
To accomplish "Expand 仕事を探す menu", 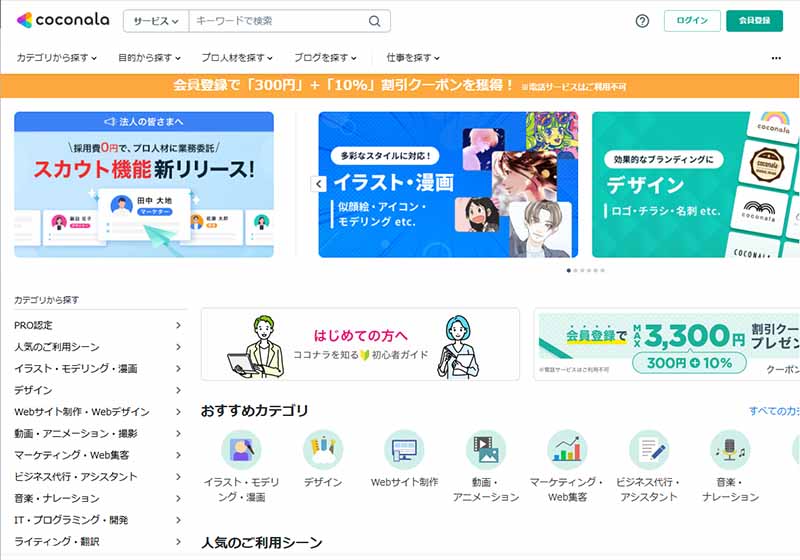I will (413, 58).
